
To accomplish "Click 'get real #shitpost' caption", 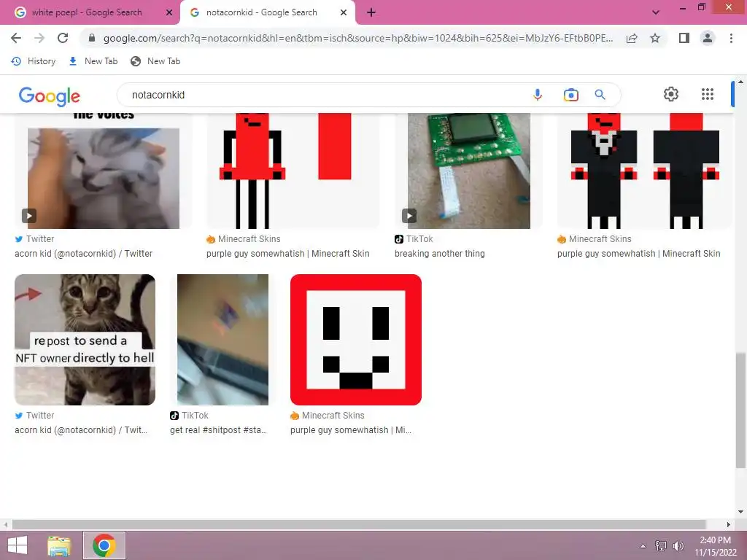I will [x=218, y=429].
